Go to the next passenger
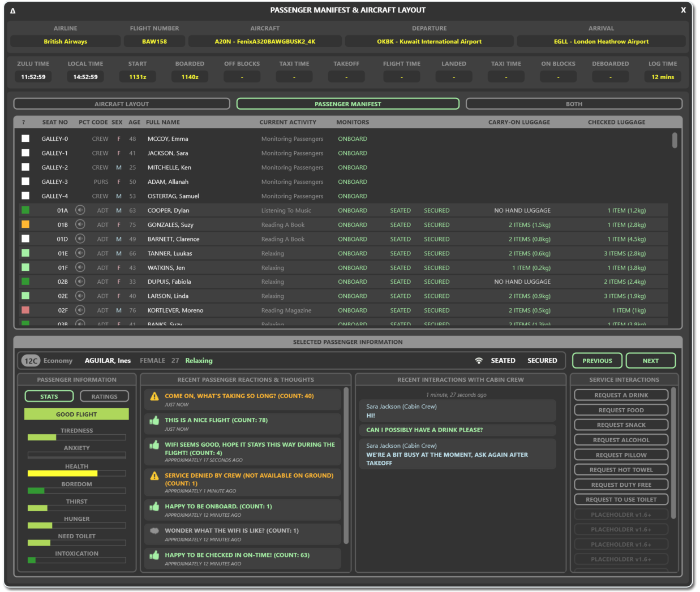 click(650, 361)
